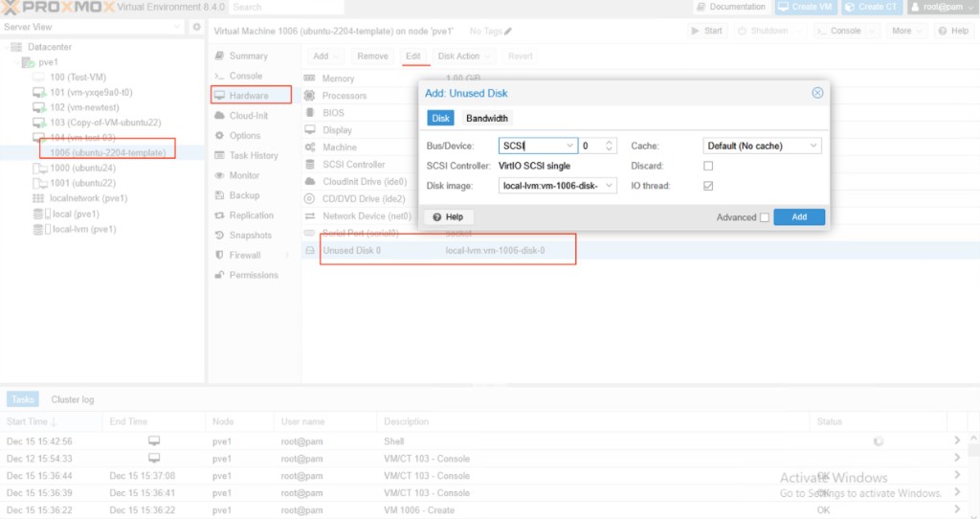Image resolution: width=980 pixels, height=519 pixels.
Task: Open Snapshots section
Action: (250, 236)
